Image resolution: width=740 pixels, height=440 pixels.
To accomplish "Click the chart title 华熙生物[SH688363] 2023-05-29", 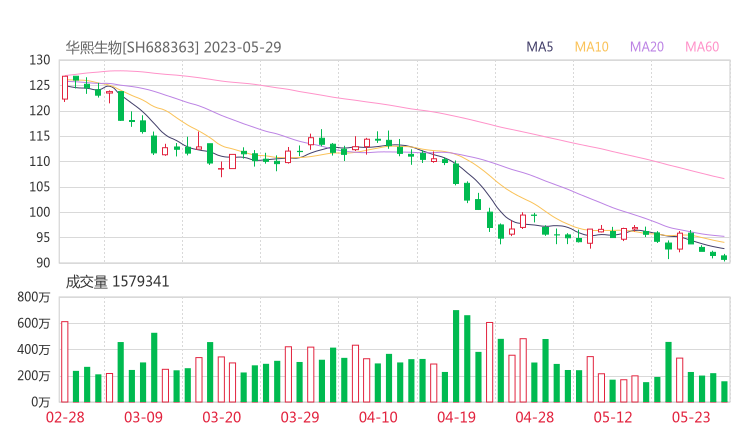I will click(173, 47).
